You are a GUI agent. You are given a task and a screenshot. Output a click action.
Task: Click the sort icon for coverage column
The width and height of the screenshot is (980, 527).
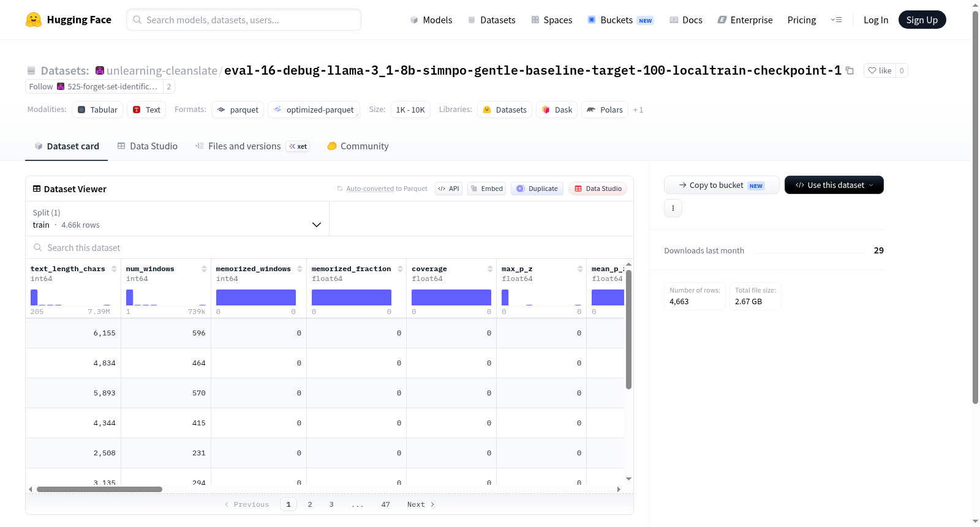pos(490,269)
